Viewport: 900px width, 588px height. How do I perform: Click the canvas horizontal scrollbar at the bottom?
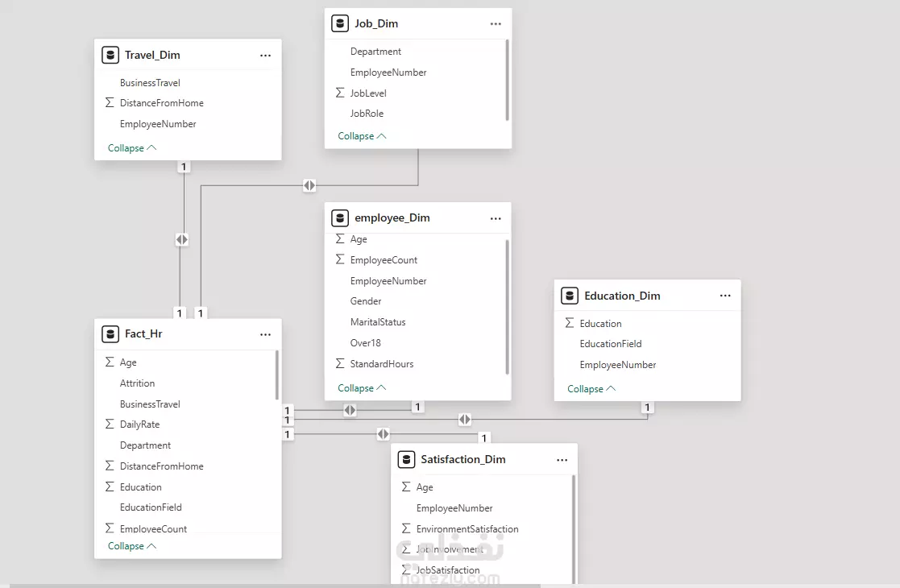tap(276, 586)
